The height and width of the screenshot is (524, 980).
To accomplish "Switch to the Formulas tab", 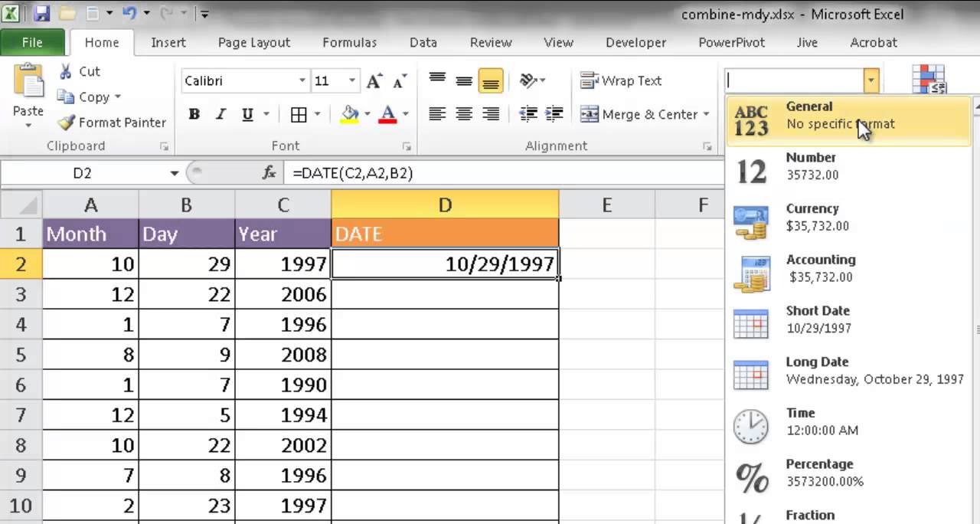I will pyautogui.click(x=349, y=43).
